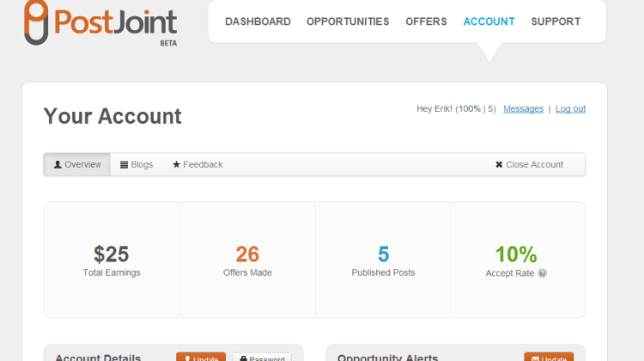This screenshot has height=361, width=644.
Task: Open the Offers section
Action: tap(426, 21)
